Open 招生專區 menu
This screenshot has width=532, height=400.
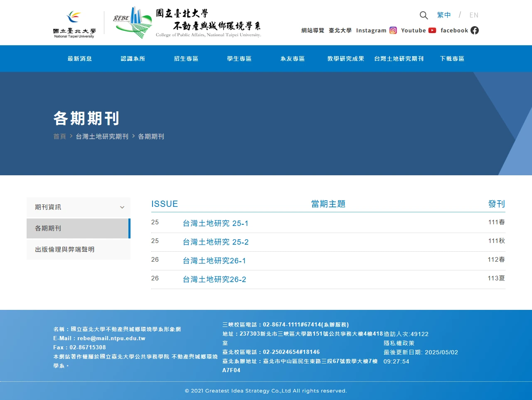point(186,59)
